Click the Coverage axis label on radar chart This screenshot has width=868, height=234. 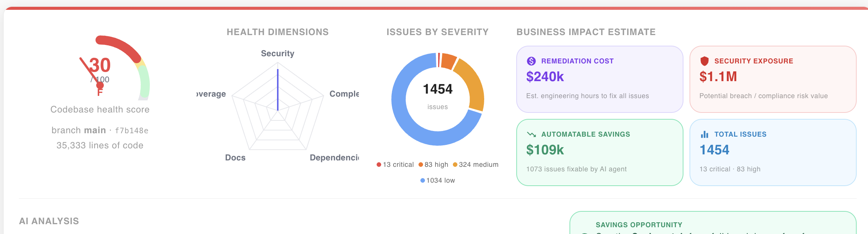(x=211, y=94)
